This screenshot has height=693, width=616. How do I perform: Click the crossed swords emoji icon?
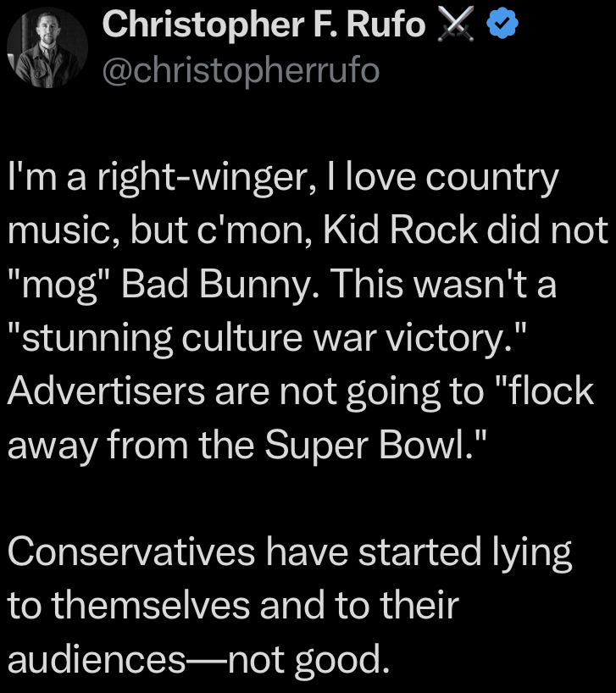pos(455,27)
